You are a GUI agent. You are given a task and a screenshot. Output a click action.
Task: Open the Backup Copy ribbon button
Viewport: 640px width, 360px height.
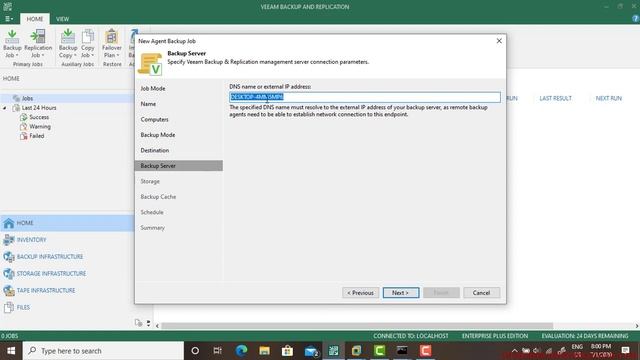coord(68,44)
